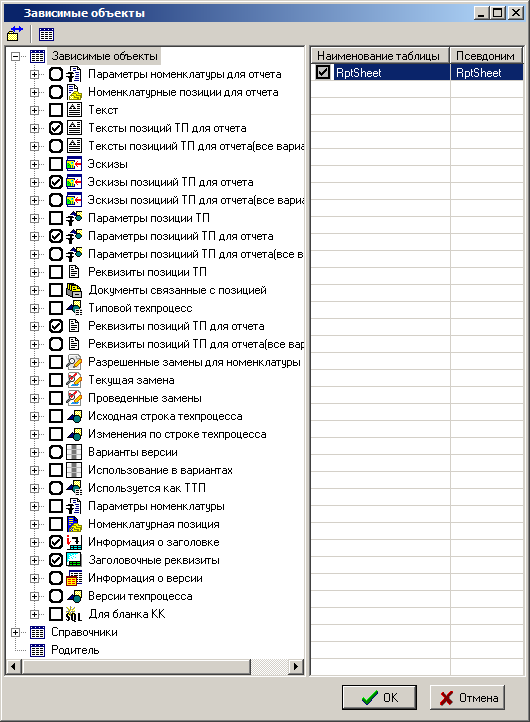The image size is (530, 722).
Task: Click Наименование таблицы column header
Action: 380,56
